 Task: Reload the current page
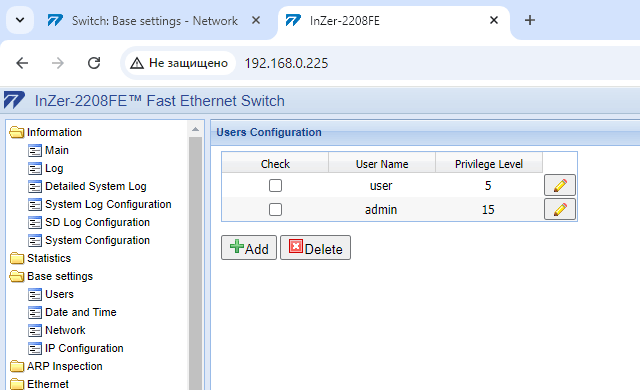[94, 63]
